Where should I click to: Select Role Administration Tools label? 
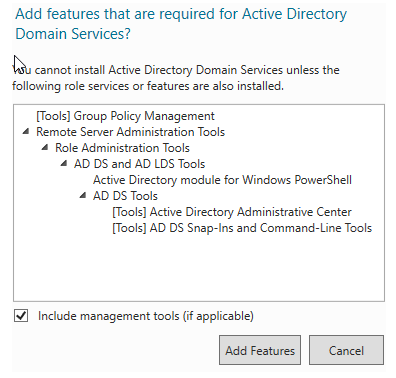click(122, 148)
